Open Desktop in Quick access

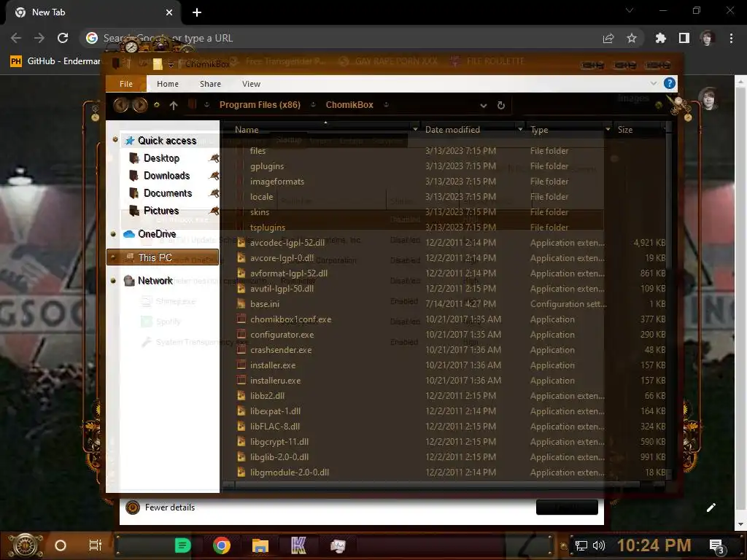pyautogui.click(x=161, y=158)
